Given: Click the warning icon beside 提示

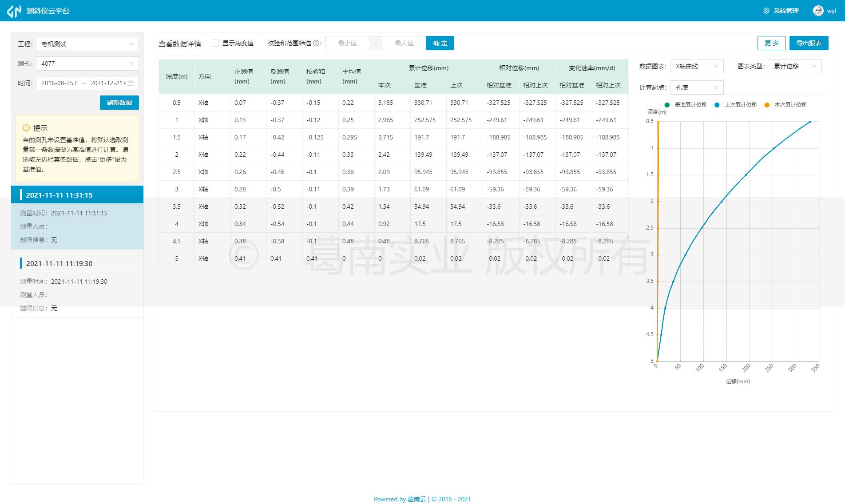Looking at the screenshot, I should 26,128.
